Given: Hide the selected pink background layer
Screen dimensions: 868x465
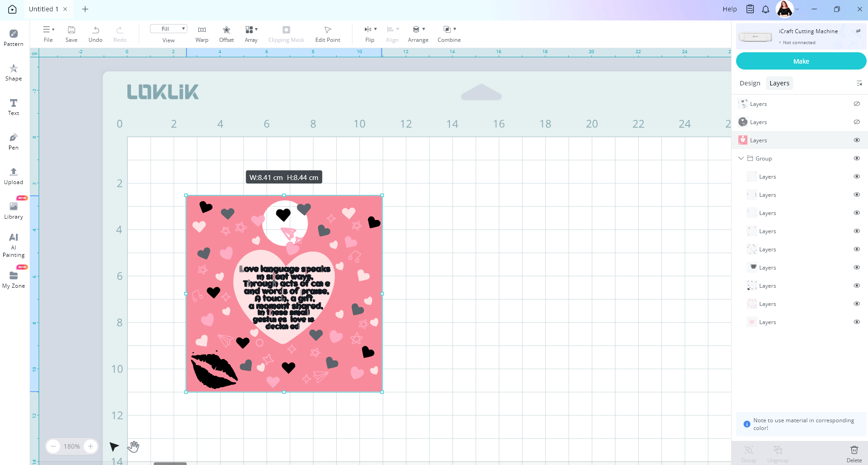Looking at the screenshot, I should [857, 140].
